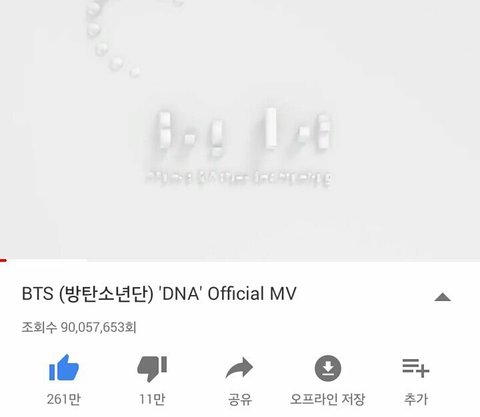This screenshot has width=480, height=417.
Task: Dislike the video with thumbs-down icon
Action: [152, 368]
